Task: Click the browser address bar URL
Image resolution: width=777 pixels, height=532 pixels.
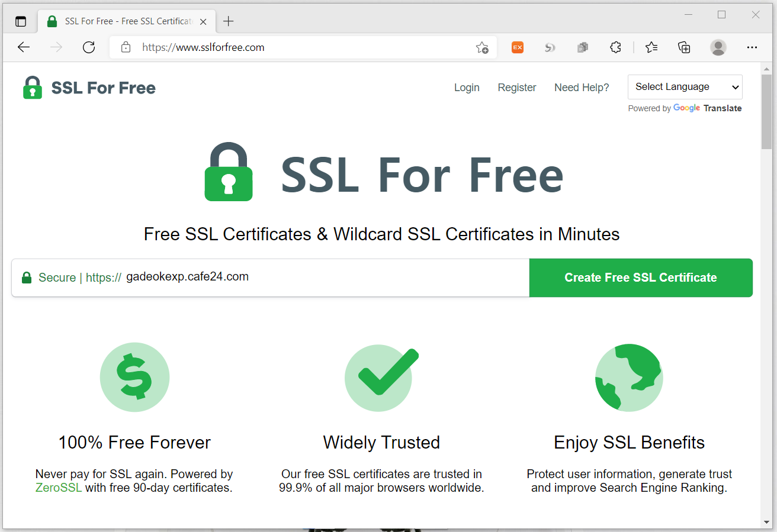Action: click(203, 47)
